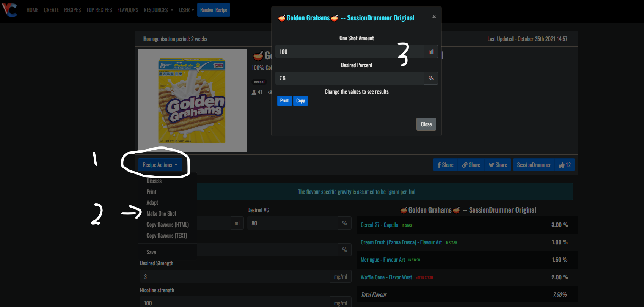Viewport: 644px width, 307px height.
Task: Click the Golden Grahams recipe image
Action: tap(192, 101)
